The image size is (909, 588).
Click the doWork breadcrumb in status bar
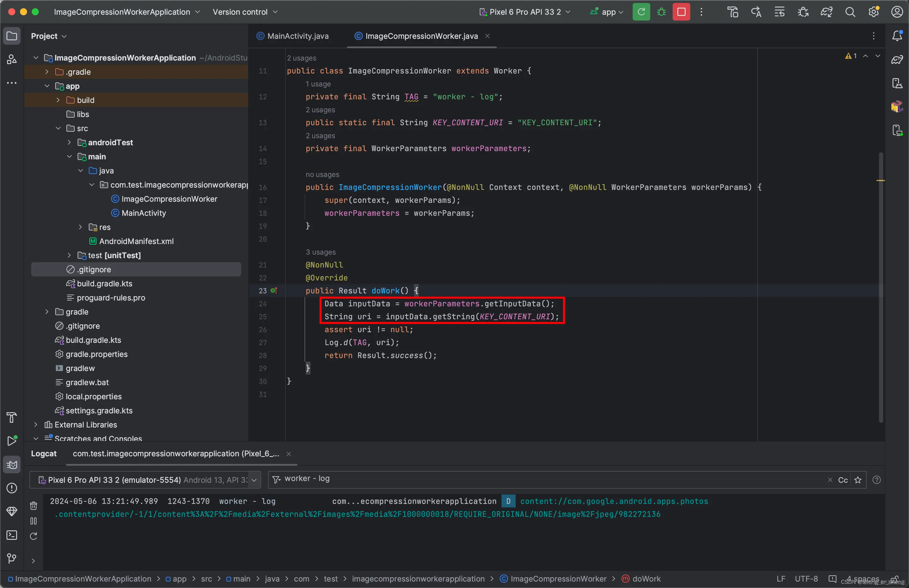tap(646, 579)
